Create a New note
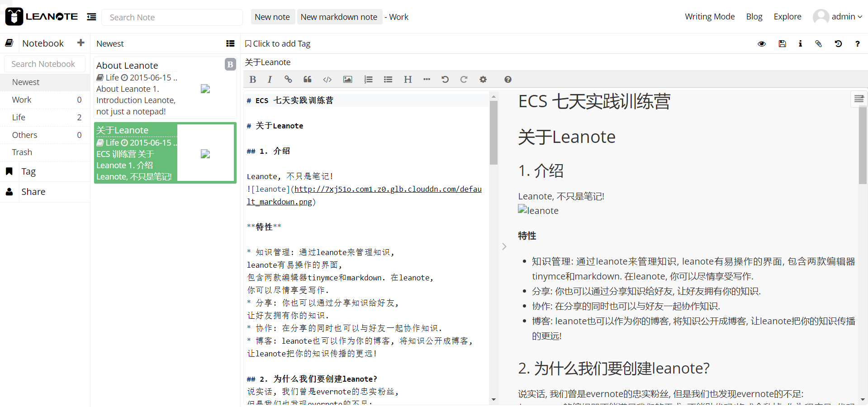Image resolution: width=868 pixels, height=407 pixels. (272, 17)
